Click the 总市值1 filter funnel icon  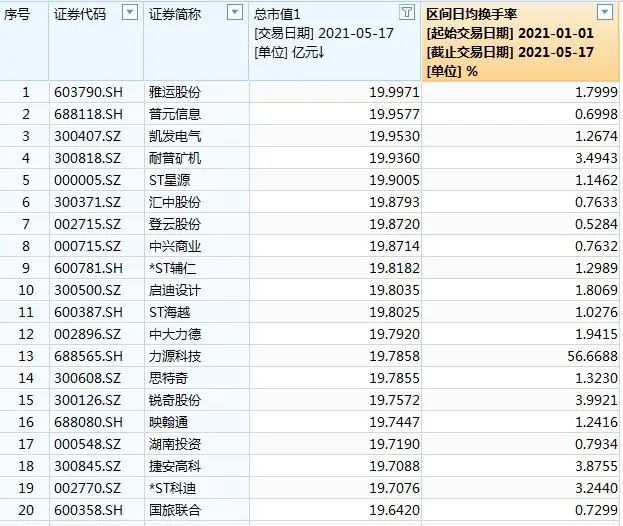point(407,13)
